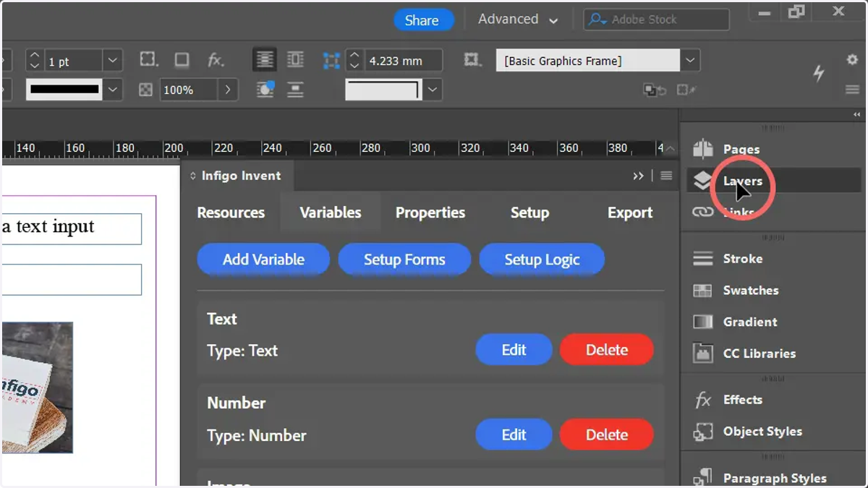Expand the stroke weight dropdown
The width and height of the screenshot is (868, 488).
[x=113, y=61]
